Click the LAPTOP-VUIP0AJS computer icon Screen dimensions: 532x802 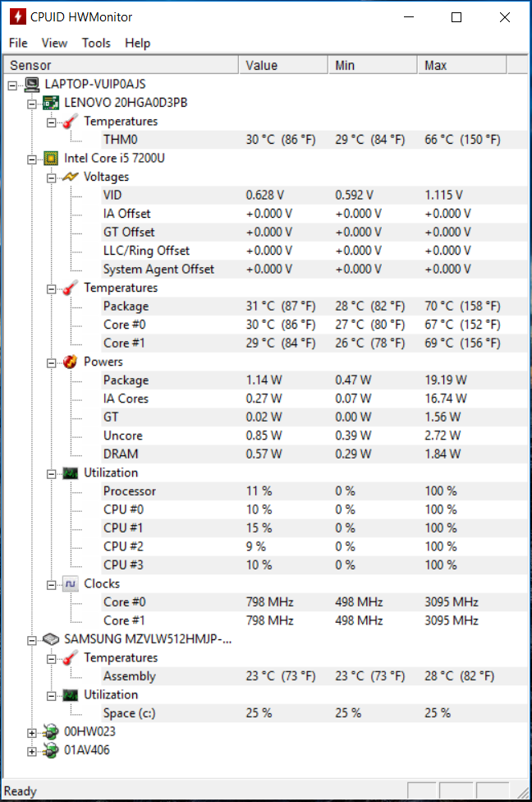(x=32, y=85)
